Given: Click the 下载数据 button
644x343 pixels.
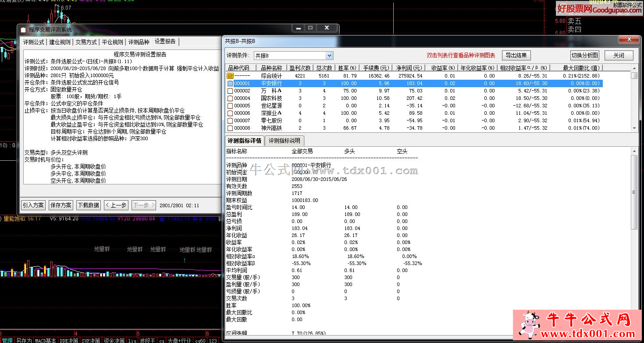Looking at the screenshot, I should pos(88,205).
